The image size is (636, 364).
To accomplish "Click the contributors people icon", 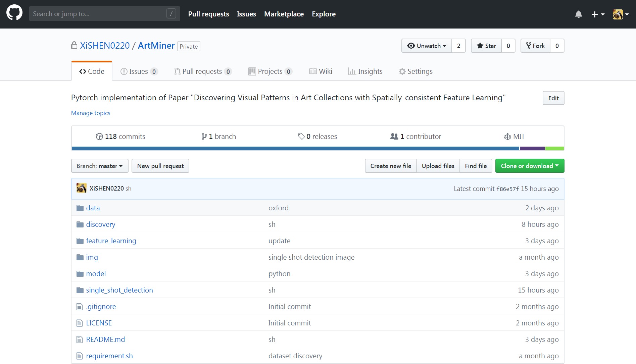I will [394, 137].
